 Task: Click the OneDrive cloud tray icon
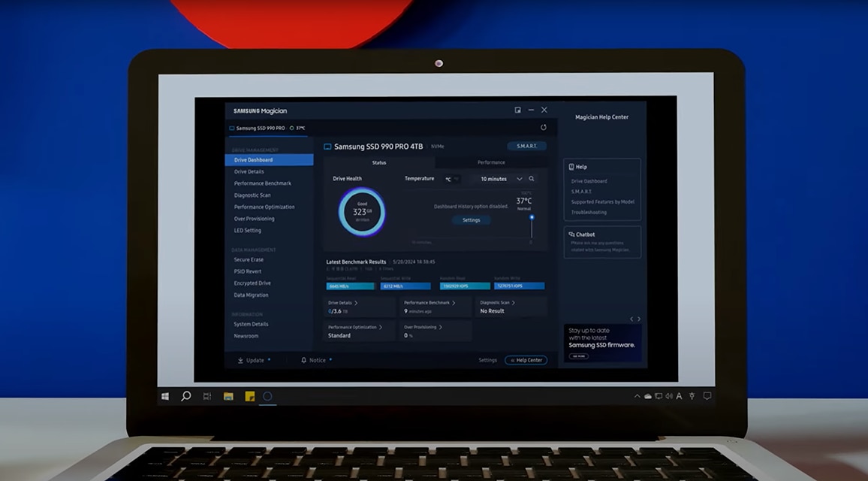[x=648, y=396]
